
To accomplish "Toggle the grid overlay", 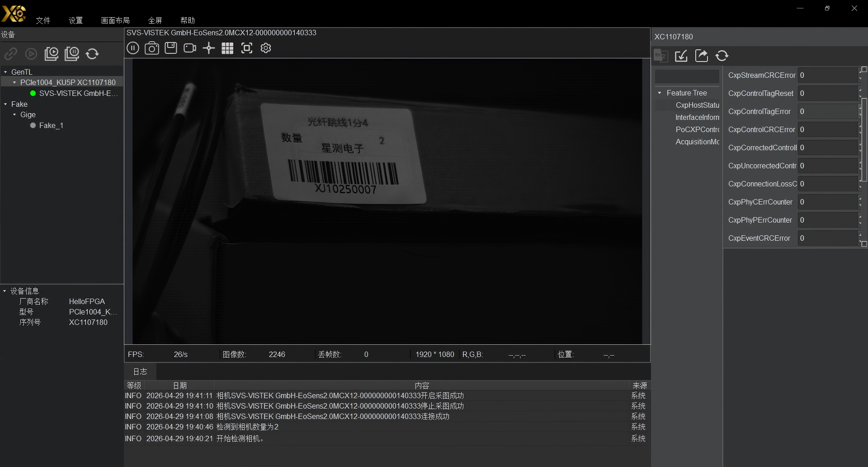I will tap(227, 48).
